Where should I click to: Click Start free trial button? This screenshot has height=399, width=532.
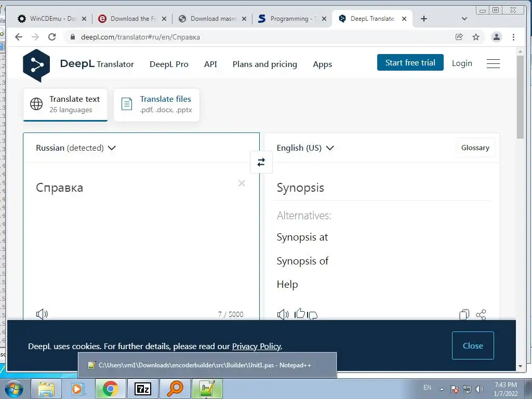tap(410, 62)
